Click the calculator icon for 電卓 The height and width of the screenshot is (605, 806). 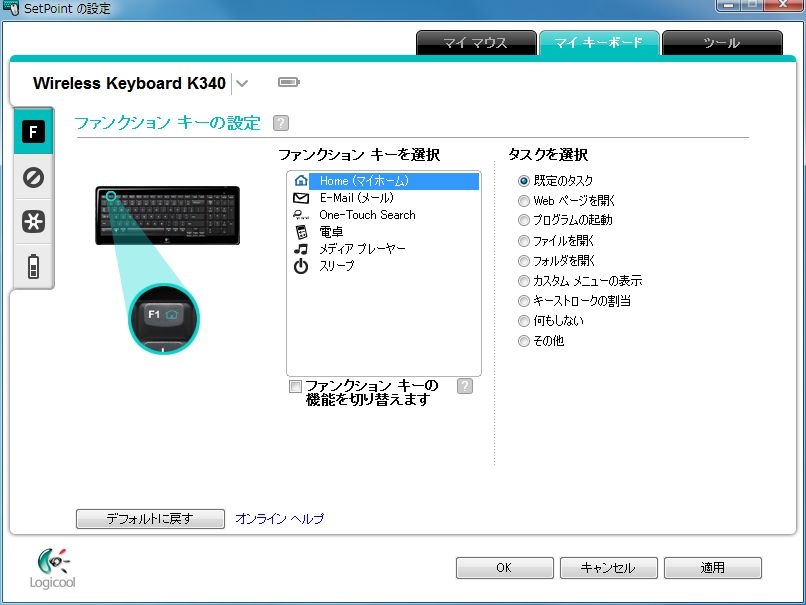click(301, 232)
